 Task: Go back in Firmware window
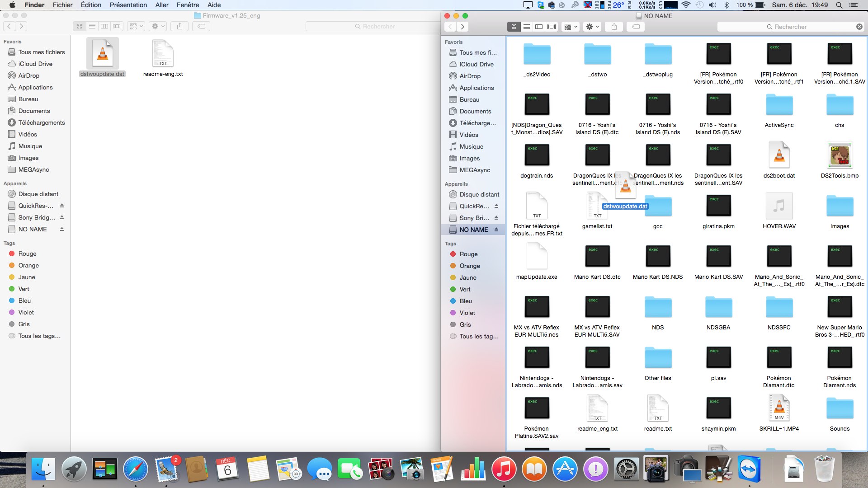[9, 26]
